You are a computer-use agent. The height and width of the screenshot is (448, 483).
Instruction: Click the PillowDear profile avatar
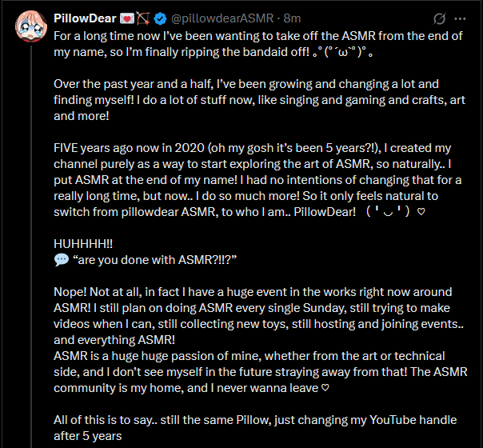pyautogui.click(x=28, y=27)
